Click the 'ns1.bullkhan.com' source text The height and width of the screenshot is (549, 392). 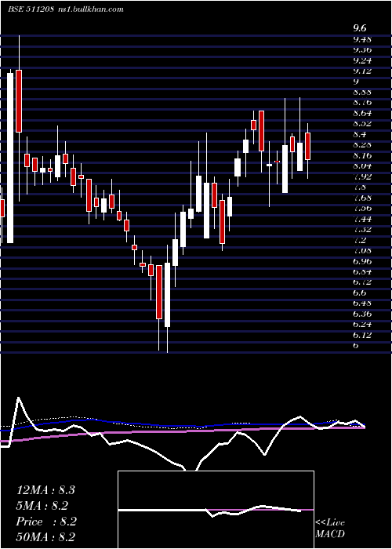coord(90,9)
